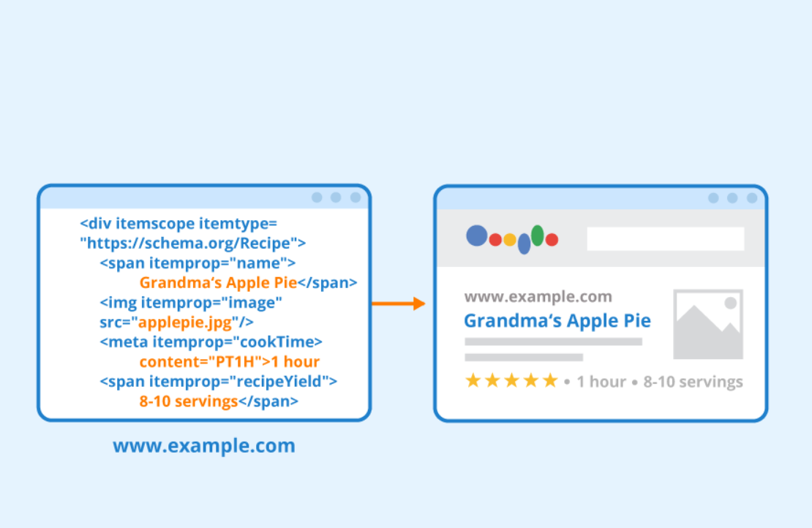
Task: Click the orange arrow between the windows
Action: pyautogui.click(x=399, y=303)
